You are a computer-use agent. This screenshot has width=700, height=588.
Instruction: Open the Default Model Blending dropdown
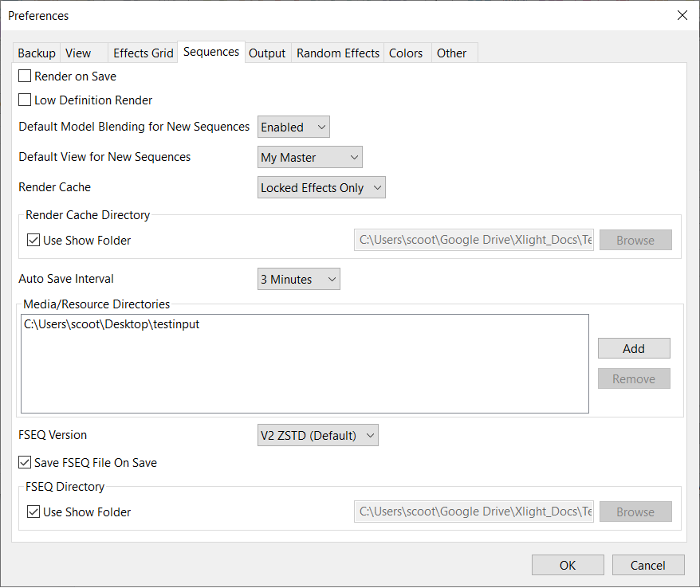coord(293,127)
